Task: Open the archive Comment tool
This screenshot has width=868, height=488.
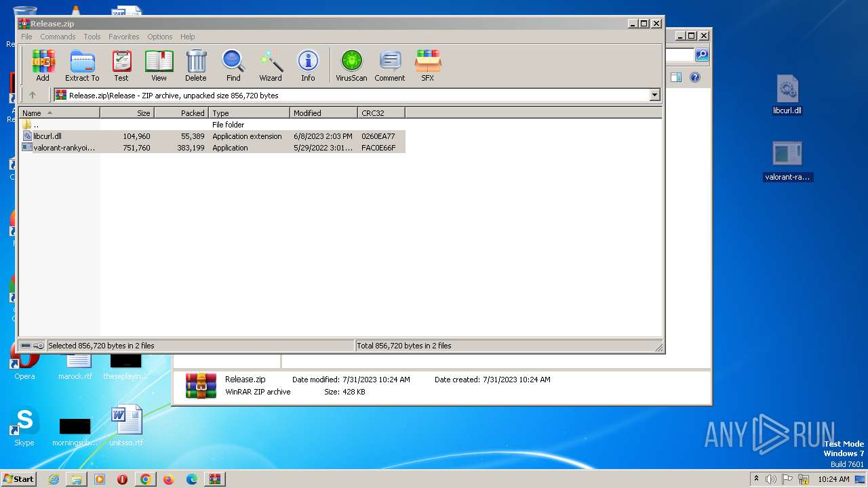Action: tap(390, 66)
